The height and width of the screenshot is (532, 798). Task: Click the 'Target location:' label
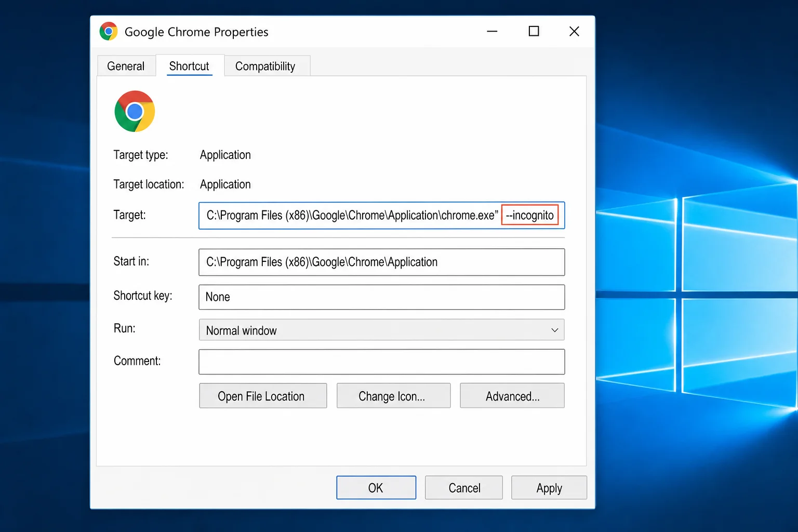click(x=149, y=184)
